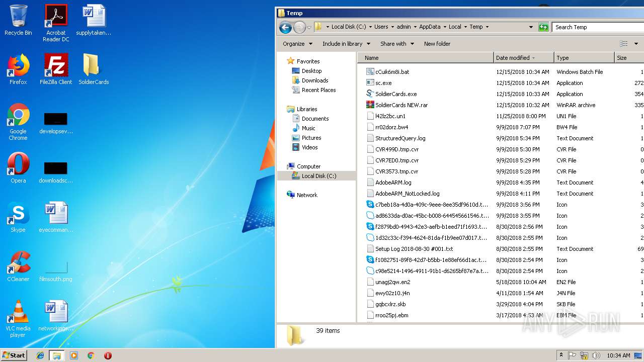644x362 pixels.
Task: Open the Share with dropdown
Action: tap(397, 44)
